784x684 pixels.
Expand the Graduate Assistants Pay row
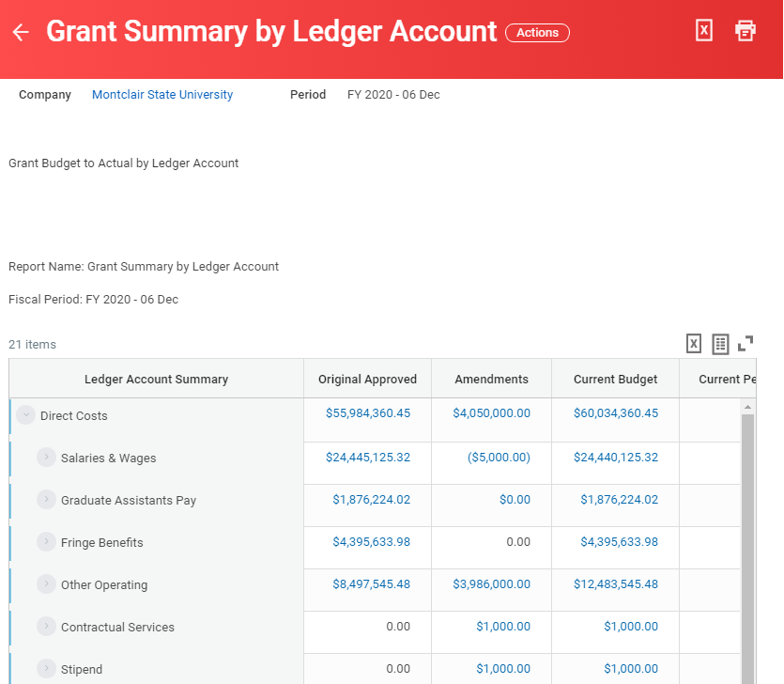point(46,500)
